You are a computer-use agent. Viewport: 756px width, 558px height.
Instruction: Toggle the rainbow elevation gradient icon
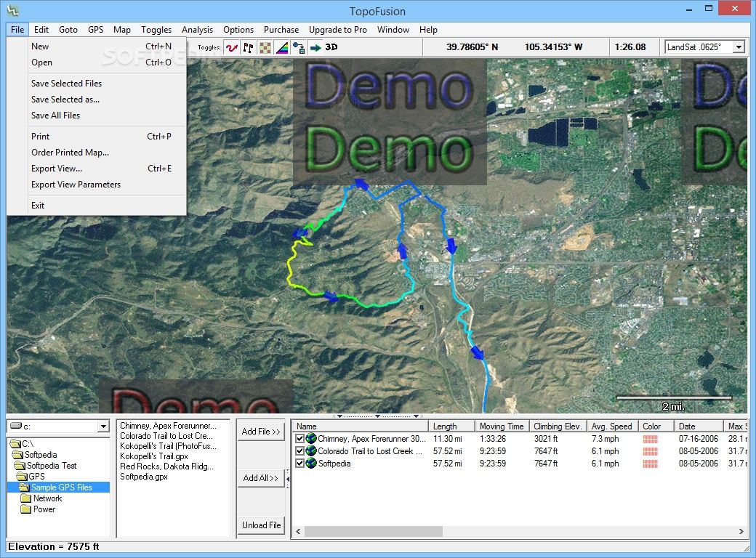pos(282,47)
